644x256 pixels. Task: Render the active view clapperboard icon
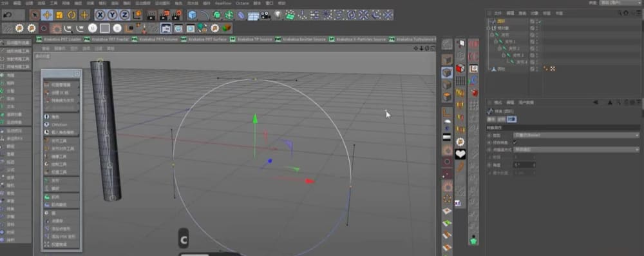pyautogui.click(x=151, y=15)
